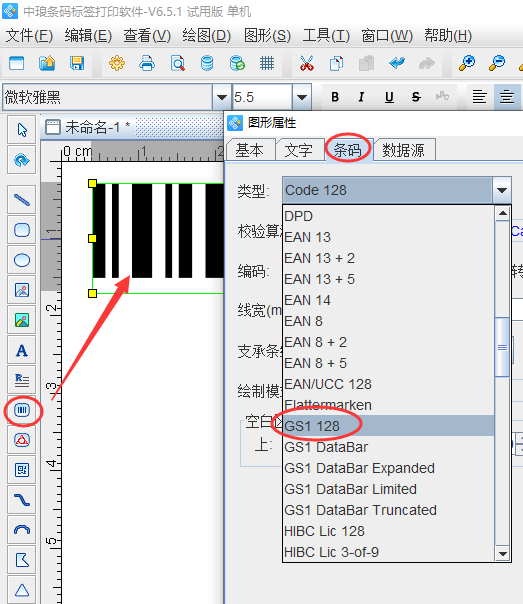Screen dimensions: 523x604
Task: Toggle Underline formatting button
Action: coord(389,97)
